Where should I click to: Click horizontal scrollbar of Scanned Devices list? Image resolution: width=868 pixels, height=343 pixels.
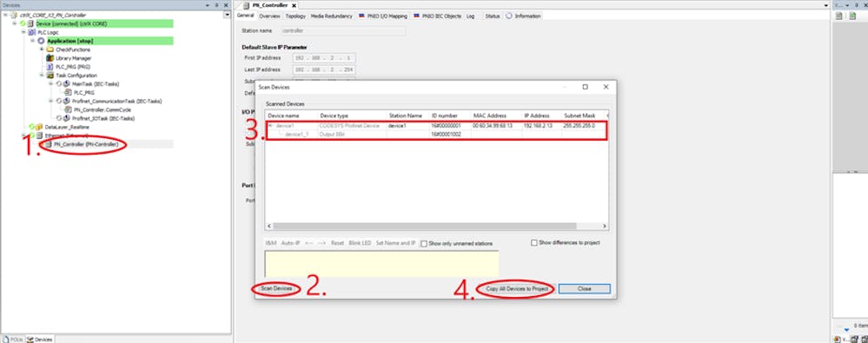pos(425,227)
